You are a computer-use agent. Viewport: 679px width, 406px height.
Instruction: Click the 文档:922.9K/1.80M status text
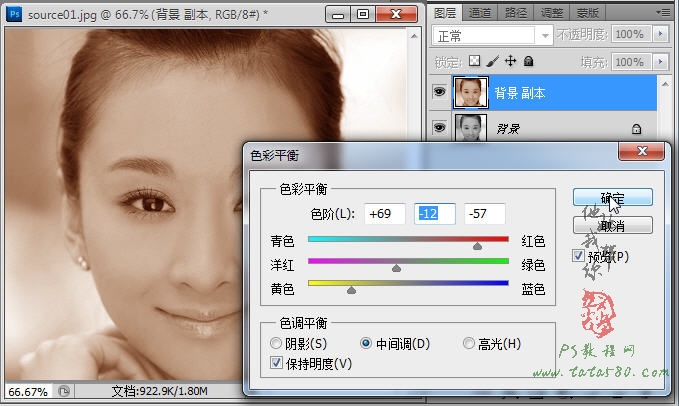point(159,391)
